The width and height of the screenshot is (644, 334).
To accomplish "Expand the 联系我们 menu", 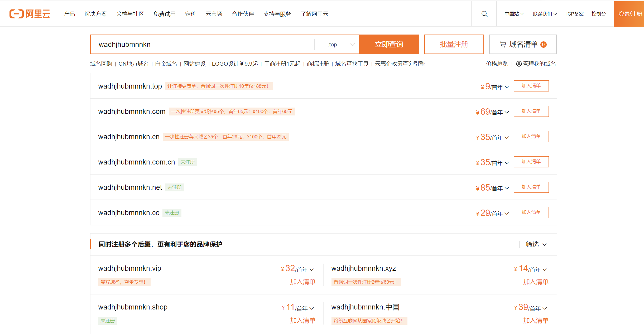I will tap(545, 14).
